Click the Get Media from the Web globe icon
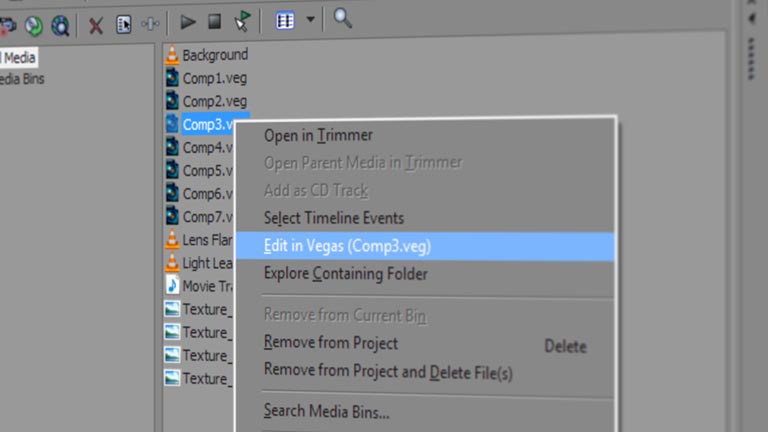768x432 pixels. (x=60, y=26)
